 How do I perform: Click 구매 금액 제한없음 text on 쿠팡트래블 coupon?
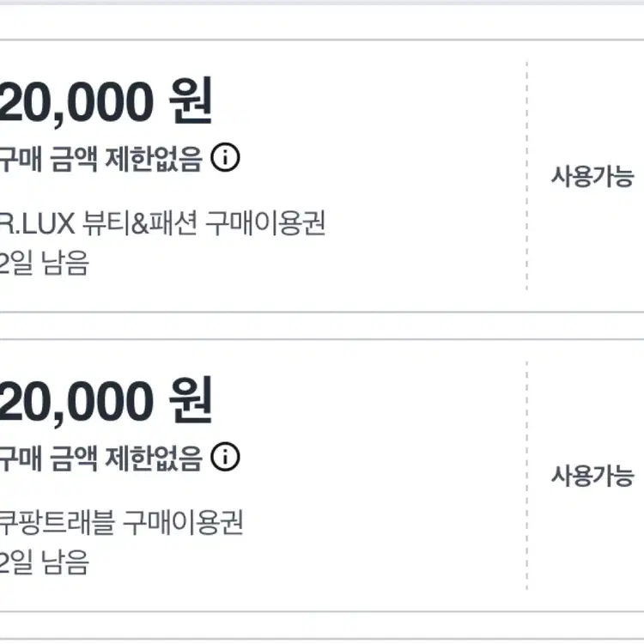(x=100, y=458)
